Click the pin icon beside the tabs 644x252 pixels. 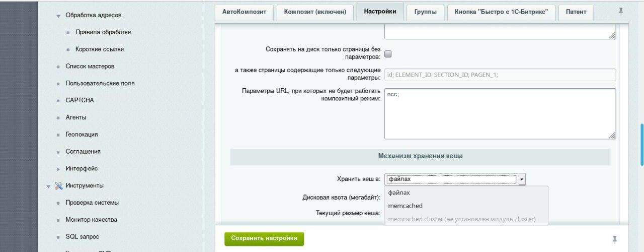click(x=621, y=11)
